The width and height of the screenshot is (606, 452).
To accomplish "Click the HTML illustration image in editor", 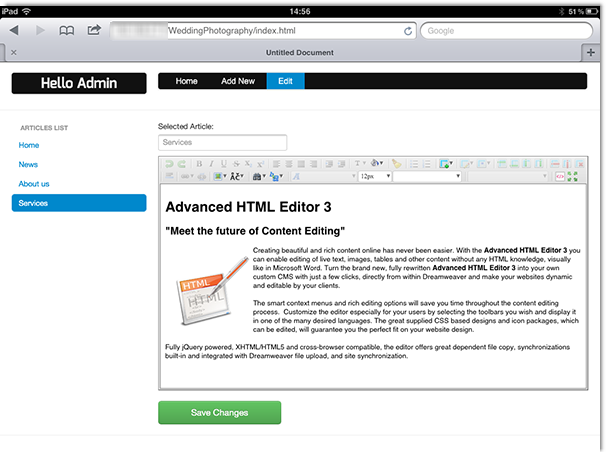I will pyautogui.click(x=211, y=291).
